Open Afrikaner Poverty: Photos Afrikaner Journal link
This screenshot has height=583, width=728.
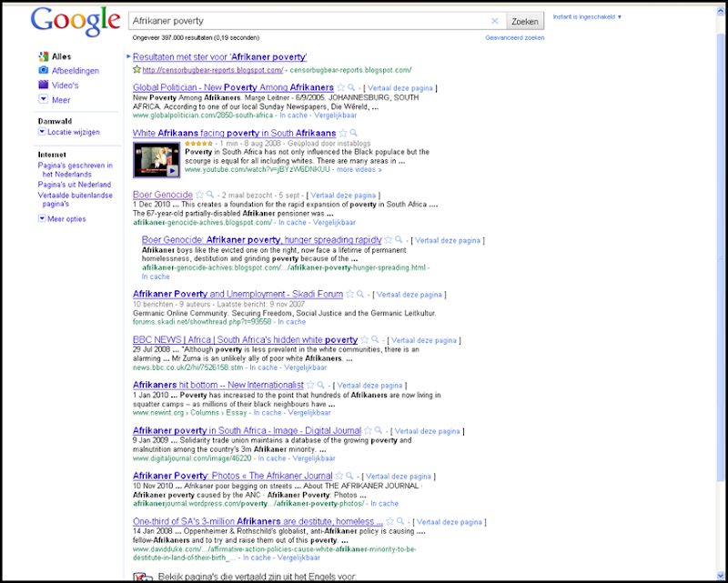(x=233, y=476)
